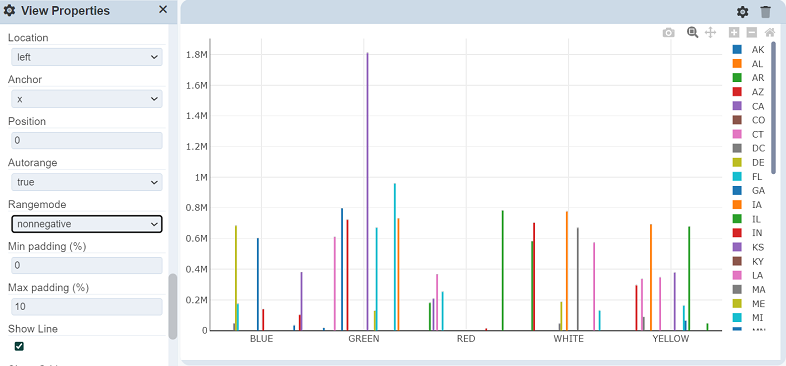Toggle DC series in legend
786x366 pixels.
tap(748, 148)
